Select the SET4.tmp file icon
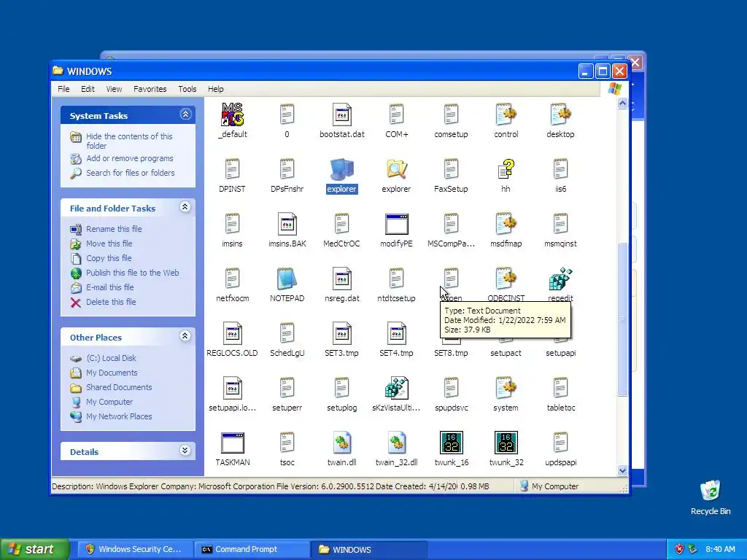Screen dimensions: 747x560 pos(396,334)
